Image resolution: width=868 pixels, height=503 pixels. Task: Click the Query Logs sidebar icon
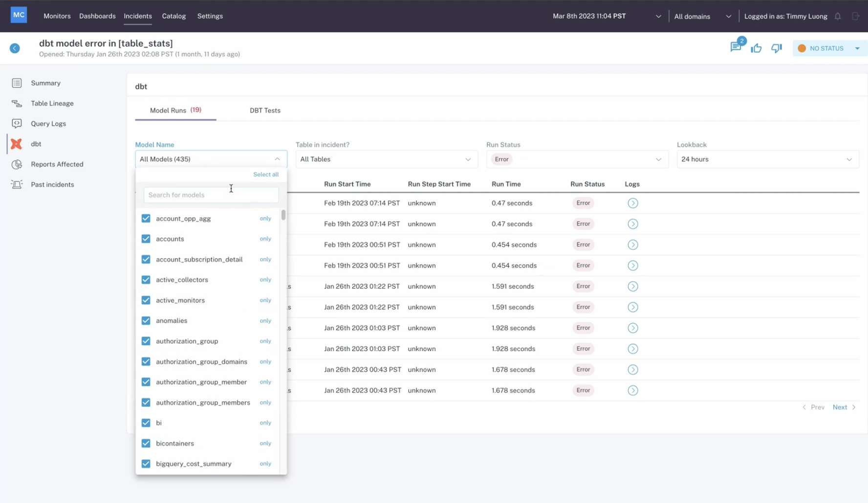pos(17,124)
